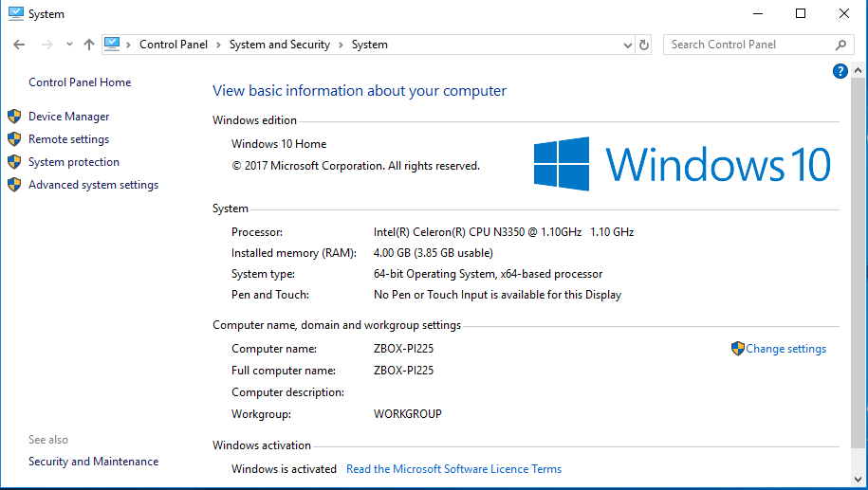Viewport: 868px width, 490px height.
Task: Go back with the back arrow
Action: [x=19, y=45]
